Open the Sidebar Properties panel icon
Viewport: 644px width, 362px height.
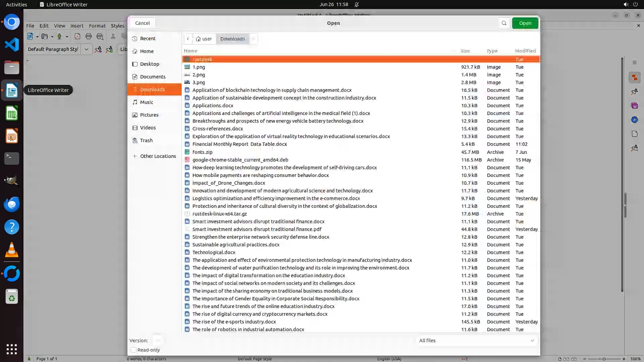point(634,78)
